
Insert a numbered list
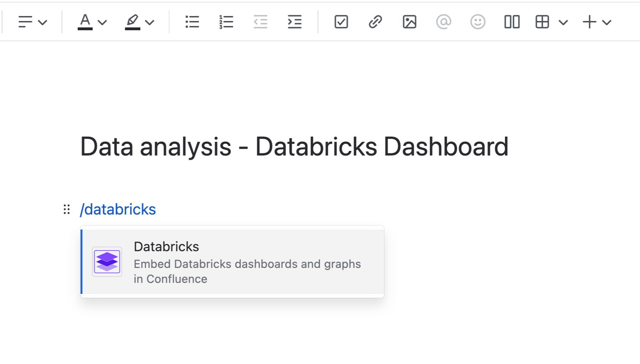tap(226, 22)
